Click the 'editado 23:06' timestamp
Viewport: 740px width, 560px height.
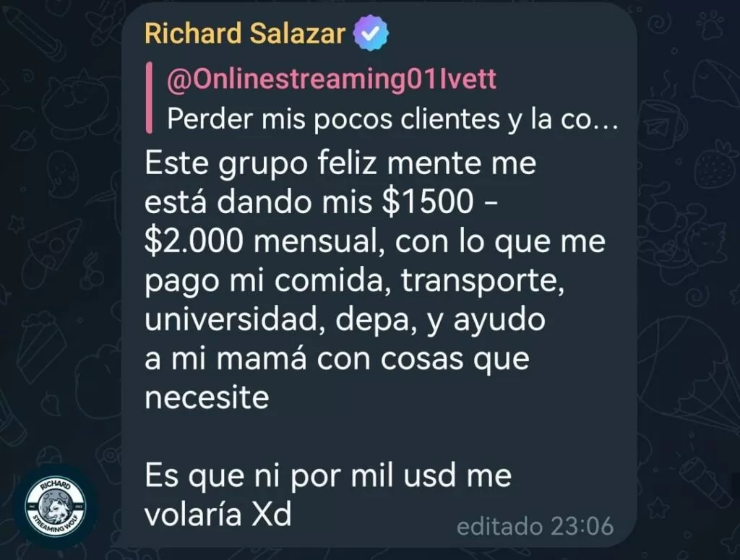tap(535, 526)
